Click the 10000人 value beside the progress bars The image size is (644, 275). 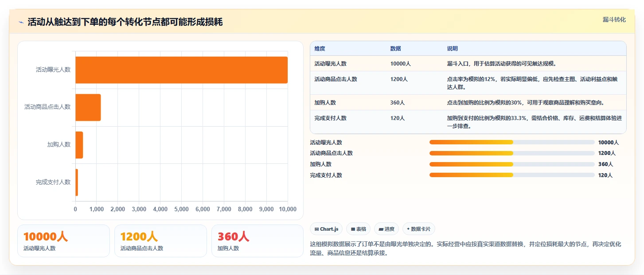(608, 143)
